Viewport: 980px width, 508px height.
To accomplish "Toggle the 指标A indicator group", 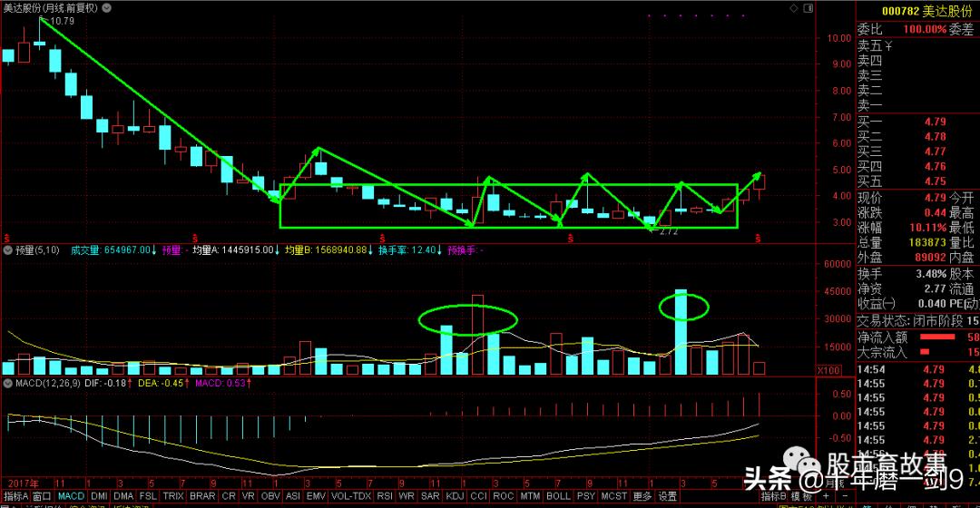I will point(15,496).
